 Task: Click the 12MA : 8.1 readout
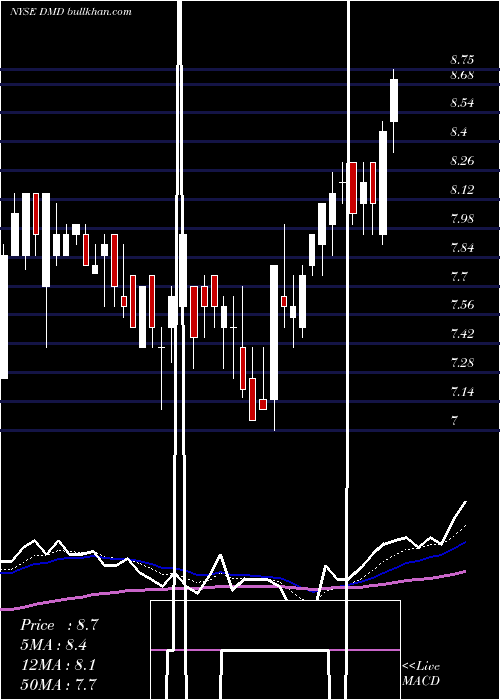[x=58, y=664]
